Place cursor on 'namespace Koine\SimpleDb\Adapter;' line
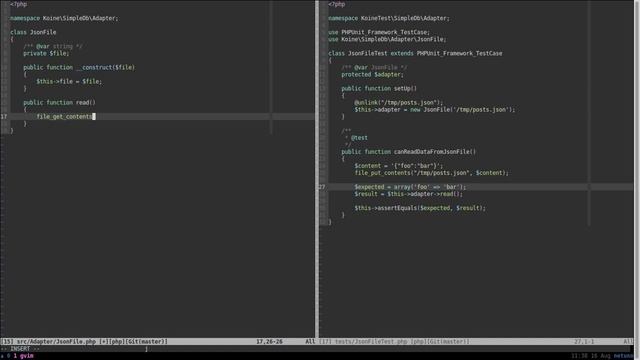The height and width of the screenshot is (360, 640). click(x=64, y=18)
